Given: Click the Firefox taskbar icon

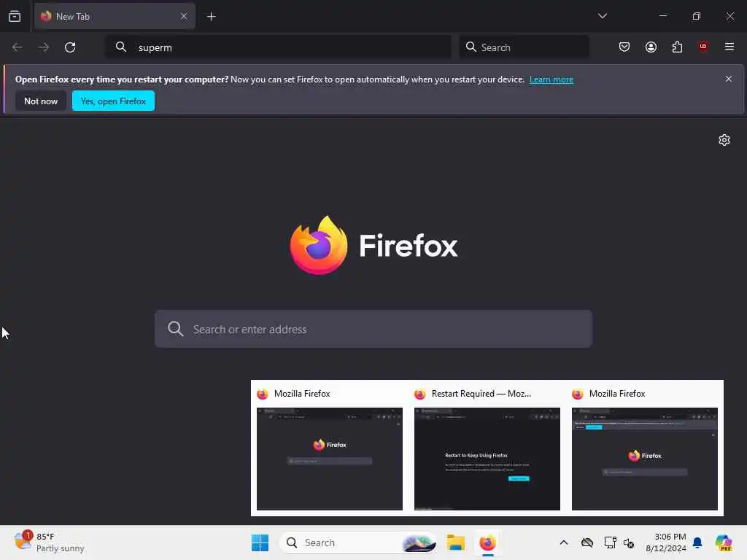Looking at the screenshot, I should point(487,542).
